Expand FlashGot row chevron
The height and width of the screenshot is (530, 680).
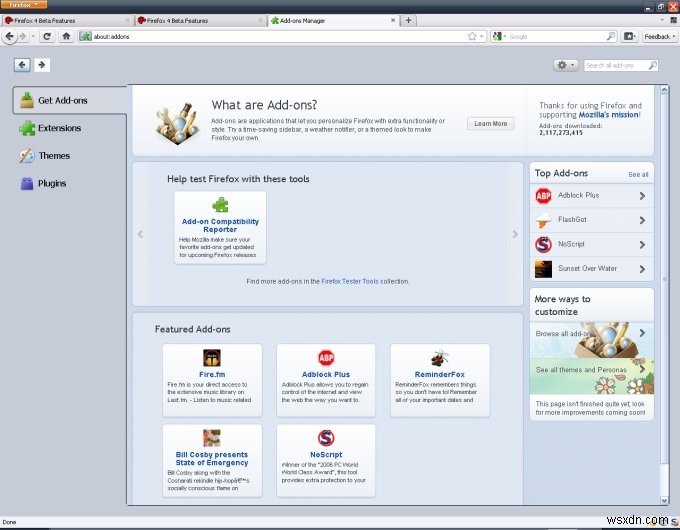coord(642,220)
